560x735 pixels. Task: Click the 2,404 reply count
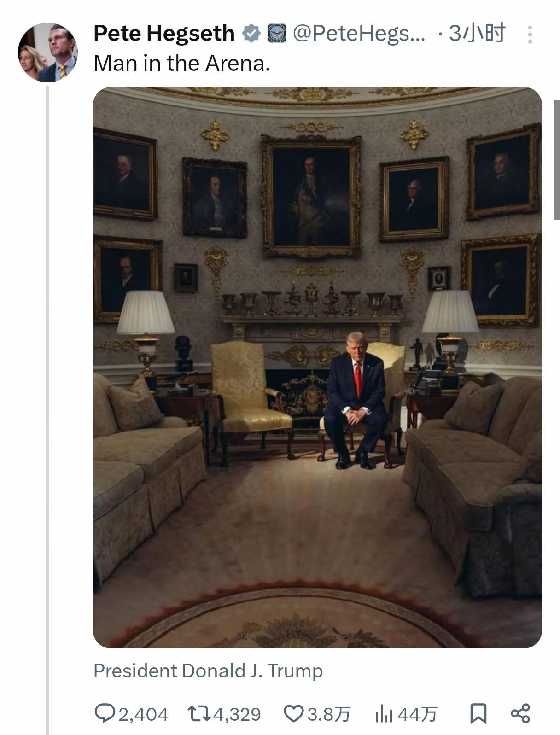[143, 714]
